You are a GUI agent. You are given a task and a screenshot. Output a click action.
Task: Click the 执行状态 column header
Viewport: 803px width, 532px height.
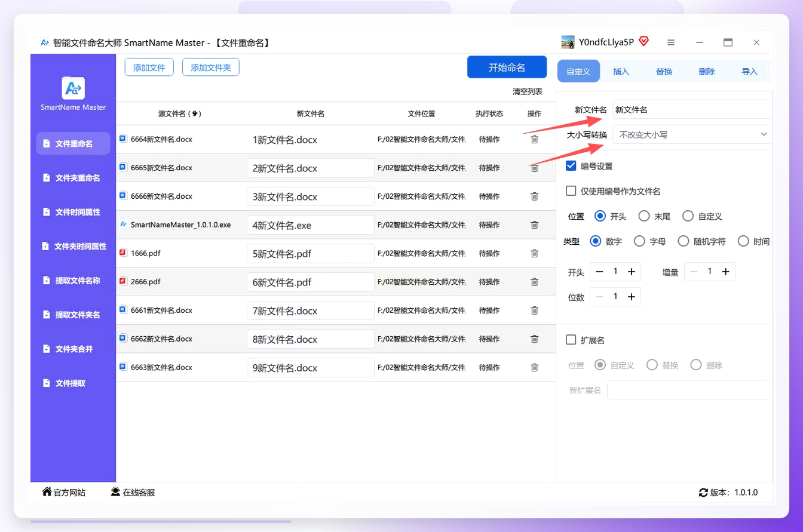[x=489, y=113]
